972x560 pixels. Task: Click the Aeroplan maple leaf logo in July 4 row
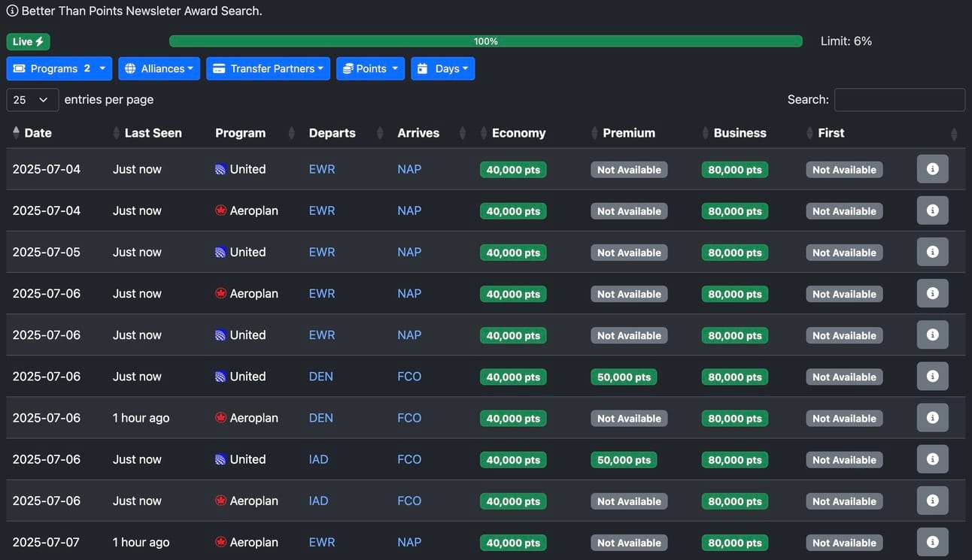coord(220,211)
